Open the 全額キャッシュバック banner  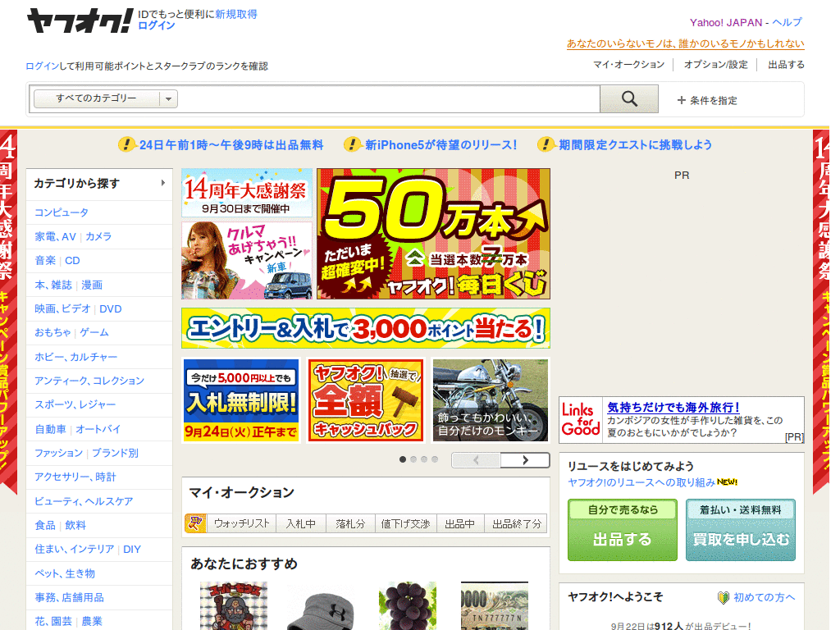point(366,400)
